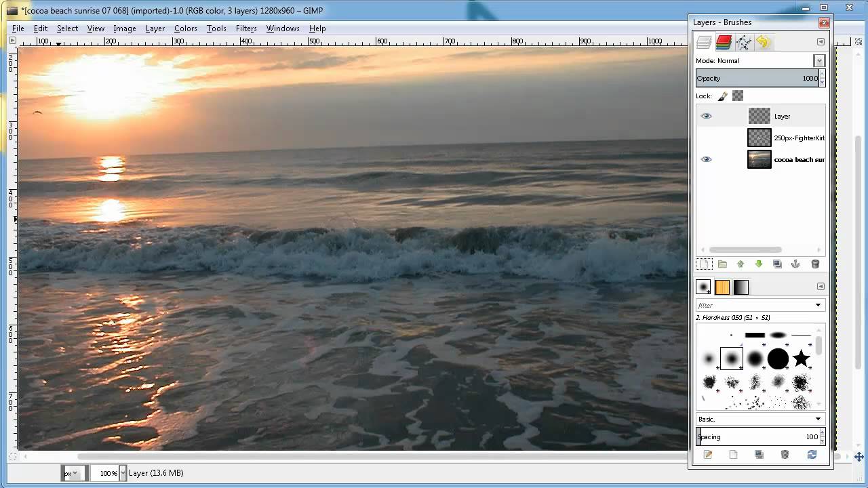The image size is (868, 488).
Task: Switch to the Undo History dock tab
Action: (763, 43)
